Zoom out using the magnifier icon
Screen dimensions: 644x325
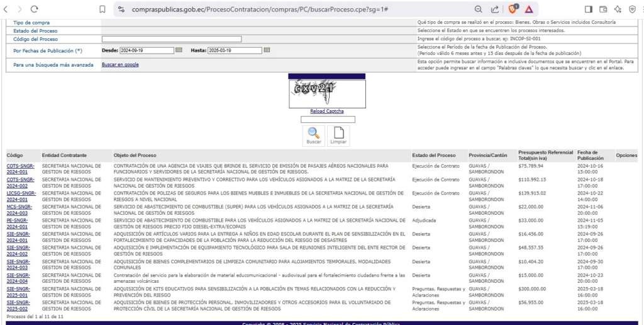(479, 9)
